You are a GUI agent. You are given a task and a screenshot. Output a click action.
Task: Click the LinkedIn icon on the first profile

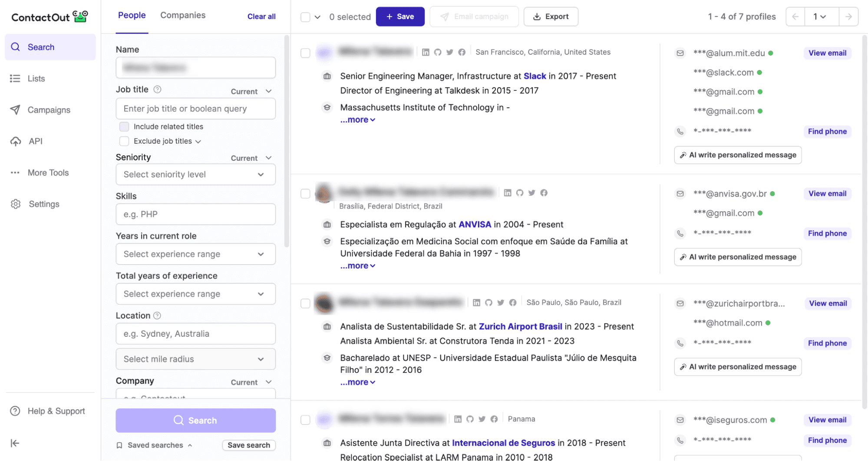pos(426,52)
